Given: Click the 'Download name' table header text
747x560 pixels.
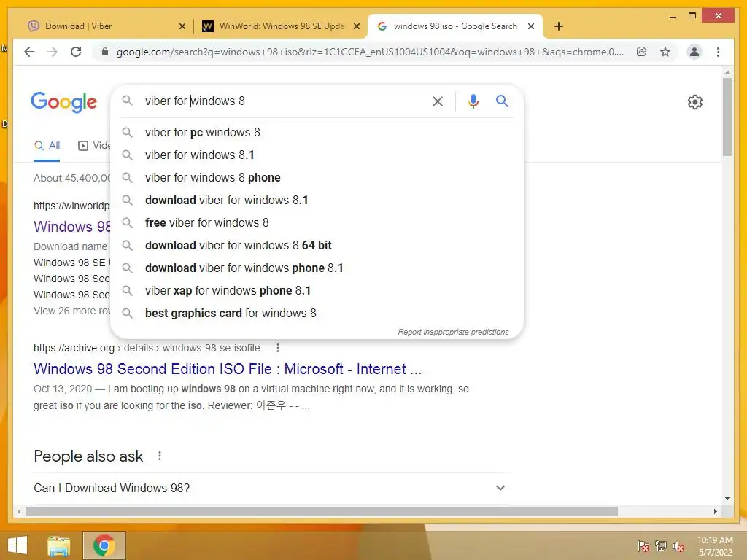Looking at the screenshot, I should coord(71,246).
